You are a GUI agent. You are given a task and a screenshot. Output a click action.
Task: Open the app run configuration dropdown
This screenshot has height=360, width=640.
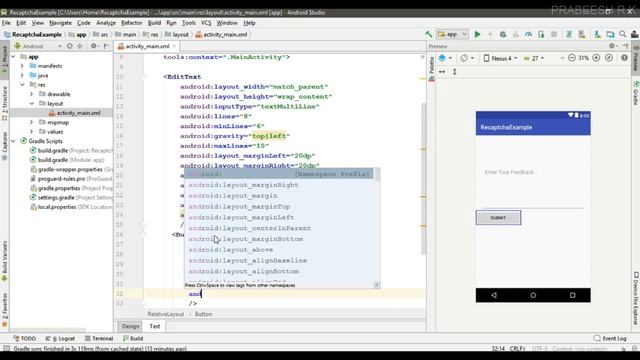click(x=452, y=35)
